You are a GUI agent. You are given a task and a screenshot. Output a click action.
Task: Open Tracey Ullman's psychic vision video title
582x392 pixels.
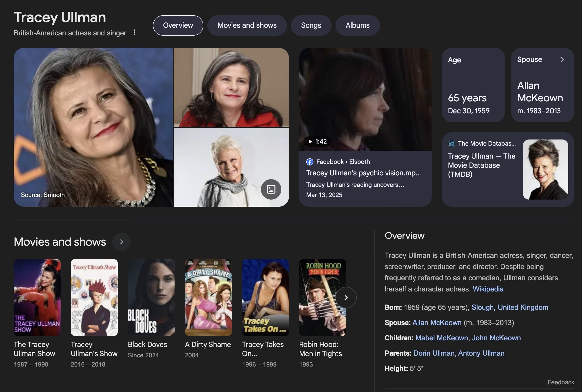coord(363,173)
